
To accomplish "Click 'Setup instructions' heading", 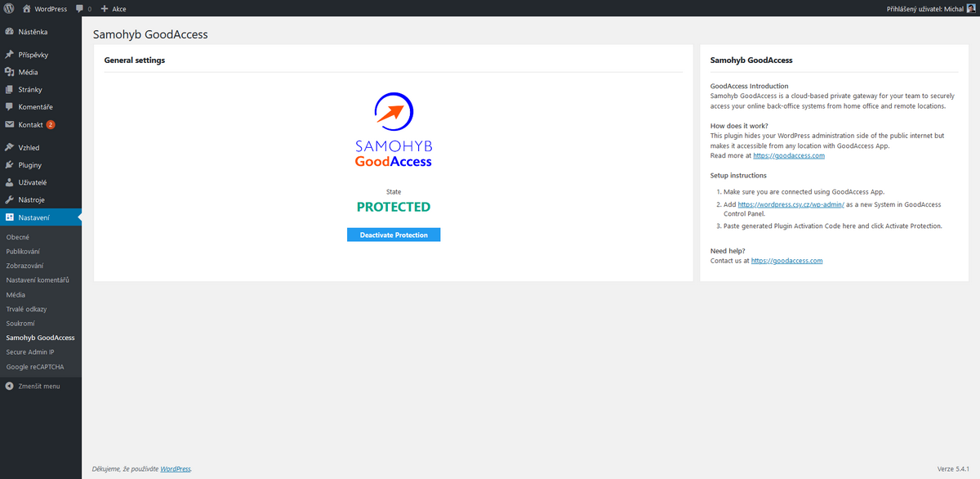I will click(738, 175).
